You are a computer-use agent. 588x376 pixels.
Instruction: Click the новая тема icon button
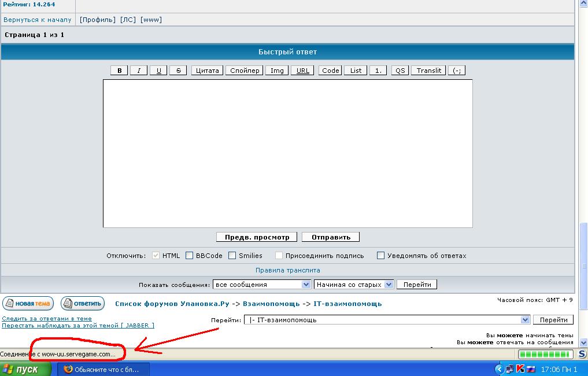tap(28, 304)
